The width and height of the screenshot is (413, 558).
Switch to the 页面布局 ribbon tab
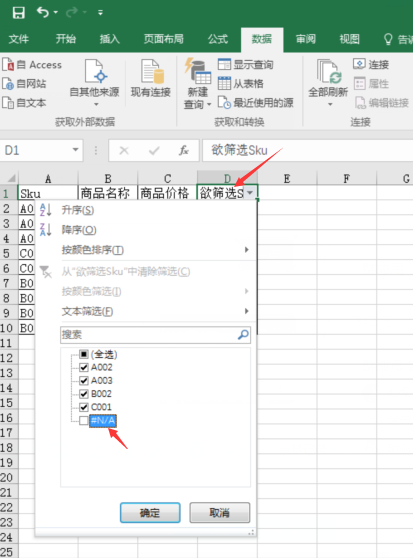pyautogui.click(x=164, y=39)
